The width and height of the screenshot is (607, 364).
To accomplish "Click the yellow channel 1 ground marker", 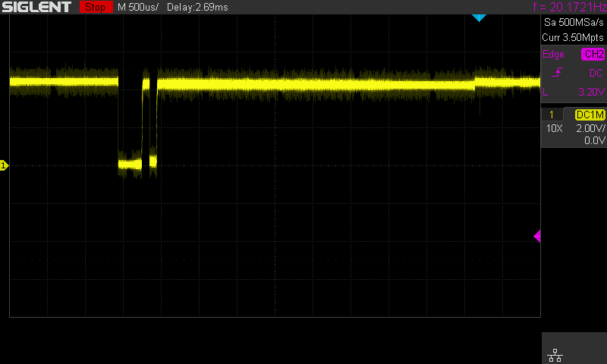I will click(x=4, y=165).
